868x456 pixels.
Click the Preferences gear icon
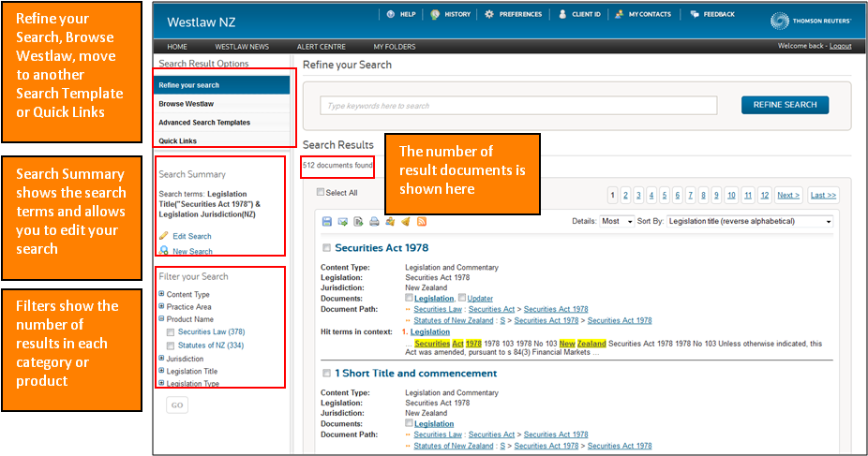click(488, 14)
